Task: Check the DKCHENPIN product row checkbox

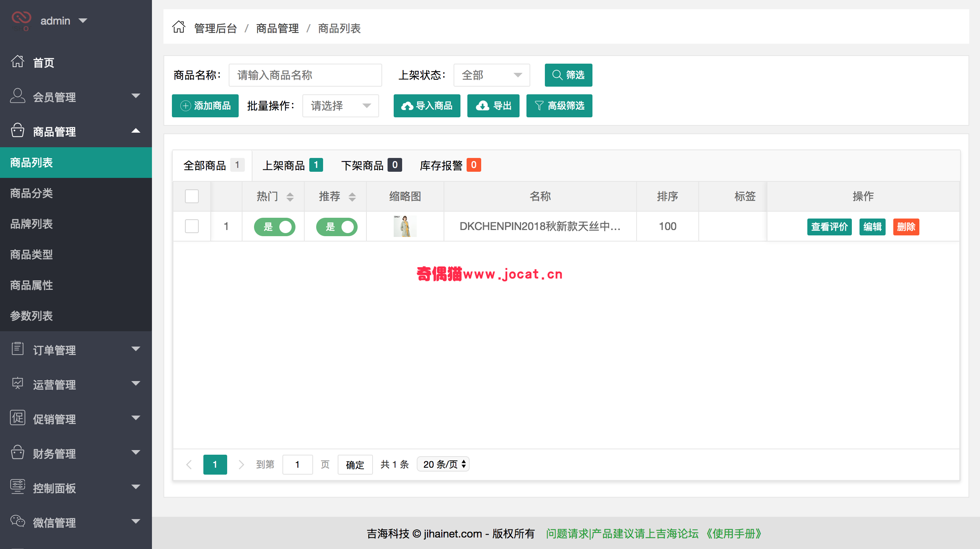Action: click(192, 226)
